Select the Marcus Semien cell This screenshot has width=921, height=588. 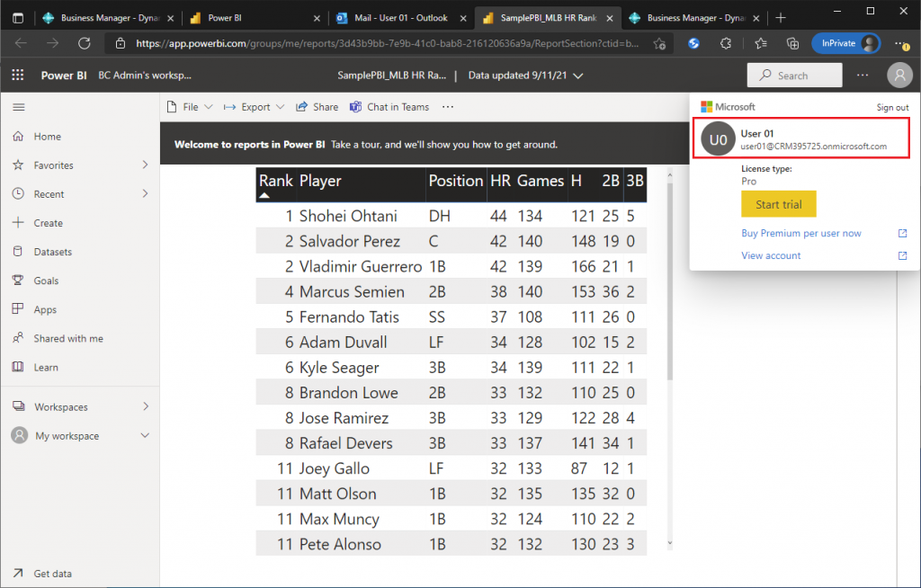point(352,292)
